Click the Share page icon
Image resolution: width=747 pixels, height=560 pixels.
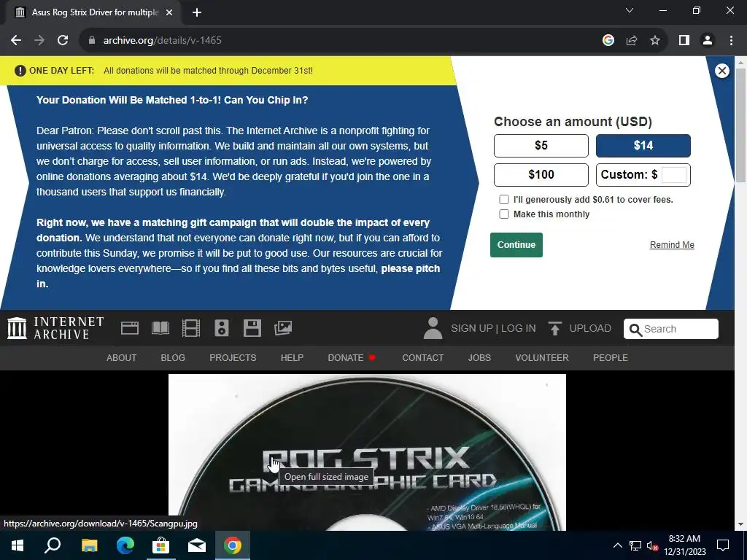632,41
